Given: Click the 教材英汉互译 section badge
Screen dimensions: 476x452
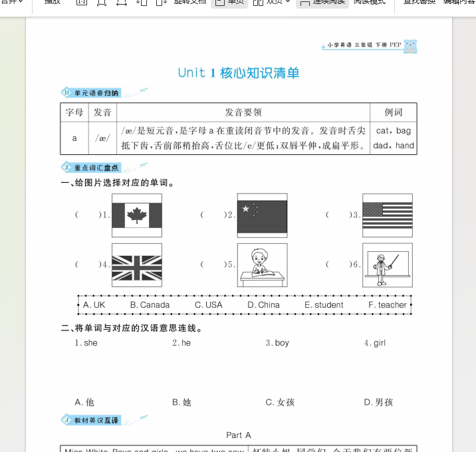Looking at the screenshot, I should coord(91,420).
